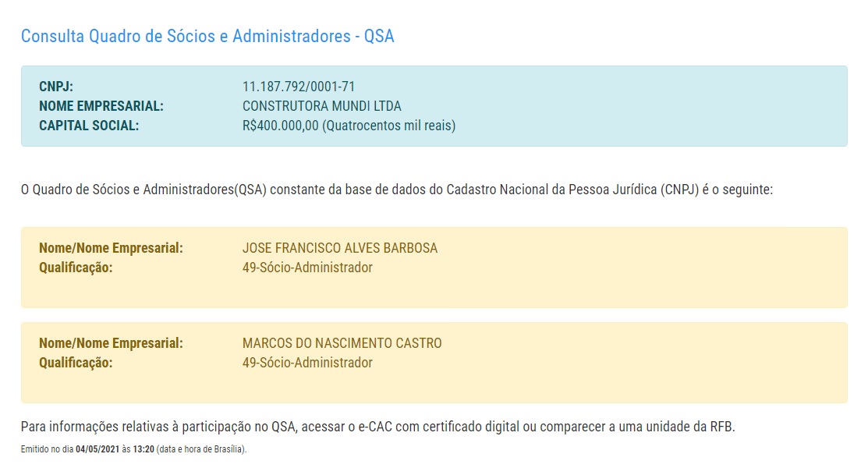
Task: Select first partner's 49-Sócio-Administrador text
Action: point(307,268)
